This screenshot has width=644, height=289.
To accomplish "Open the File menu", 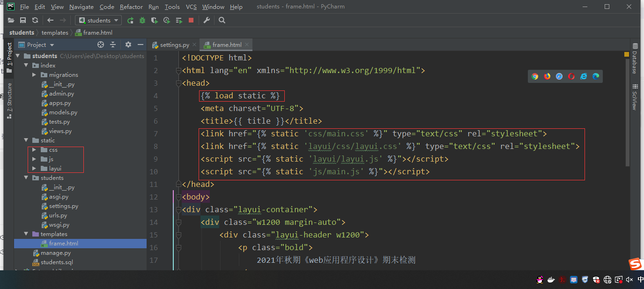I will point(24,7).
